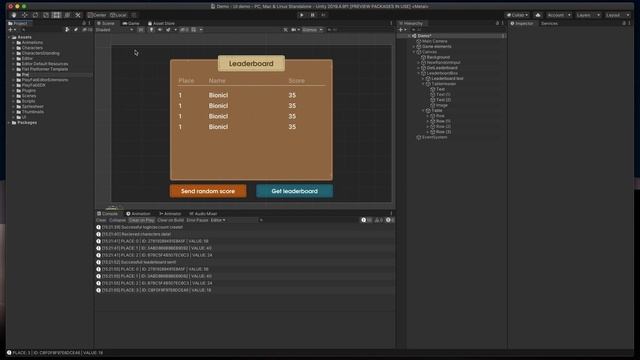Collapse the Assets root folder
The width and height of the screenshot is (640, 360).
(9, 37)
